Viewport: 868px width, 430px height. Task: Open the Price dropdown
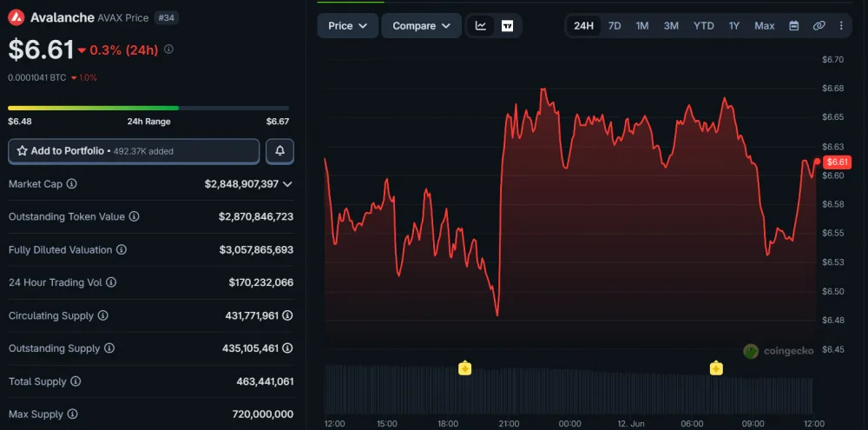[x=348, y=26]
